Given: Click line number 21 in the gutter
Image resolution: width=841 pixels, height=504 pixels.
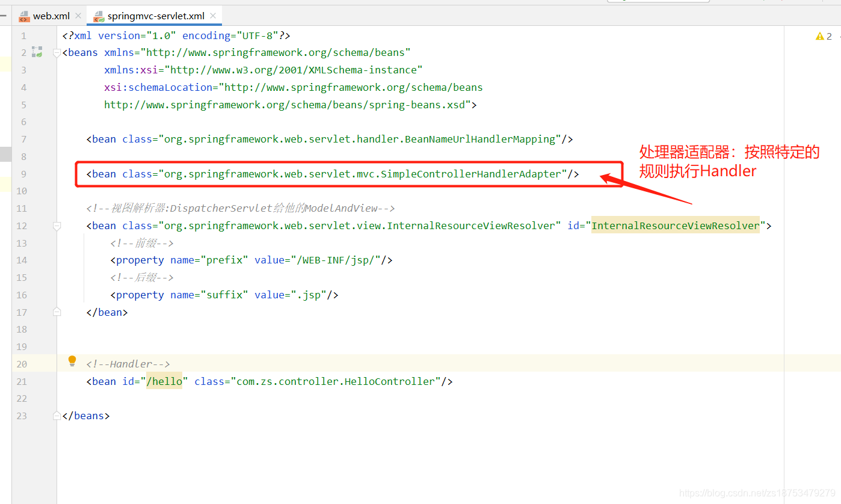Looking at the screenshot, I should 22,381.
